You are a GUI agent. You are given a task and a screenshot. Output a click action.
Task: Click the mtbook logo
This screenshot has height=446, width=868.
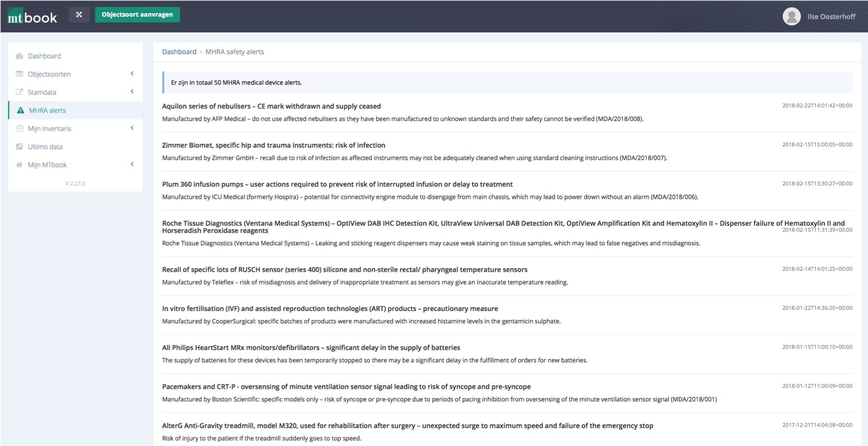(x=32, y=17)
